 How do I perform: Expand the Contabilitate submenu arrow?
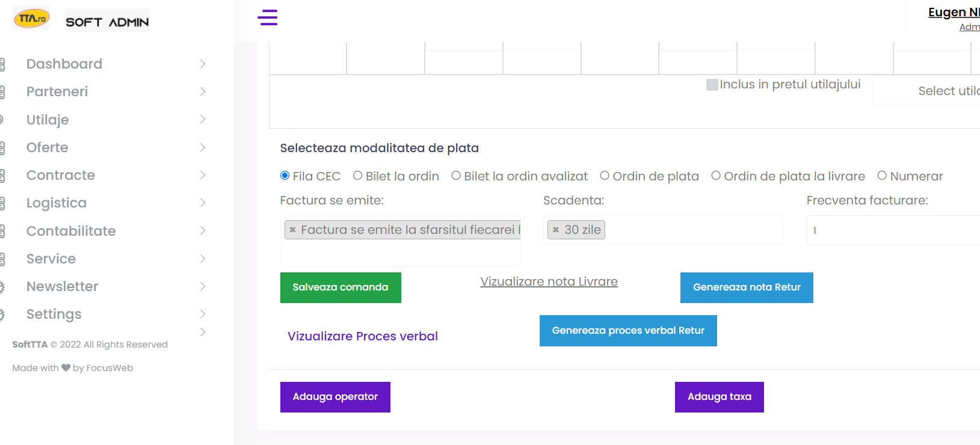point(203,231)
